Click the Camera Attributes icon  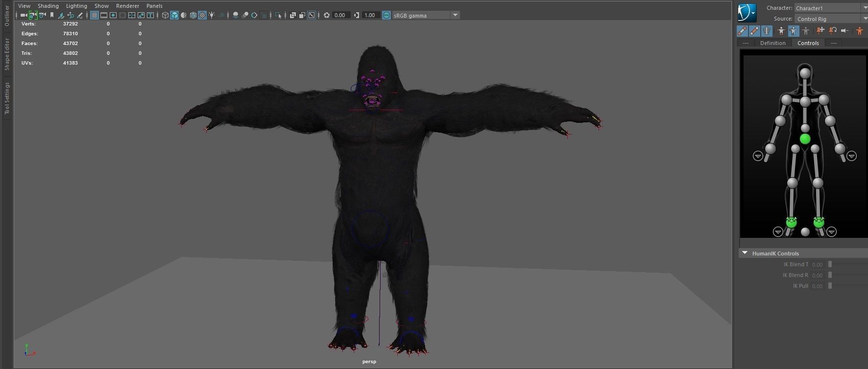(43, 15)
